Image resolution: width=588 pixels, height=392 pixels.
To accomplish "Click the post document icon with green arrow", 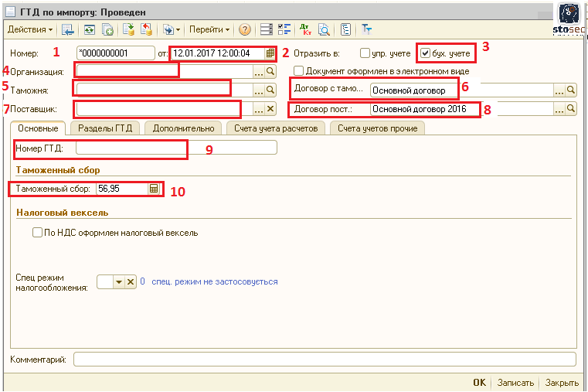I will [128, 29].
